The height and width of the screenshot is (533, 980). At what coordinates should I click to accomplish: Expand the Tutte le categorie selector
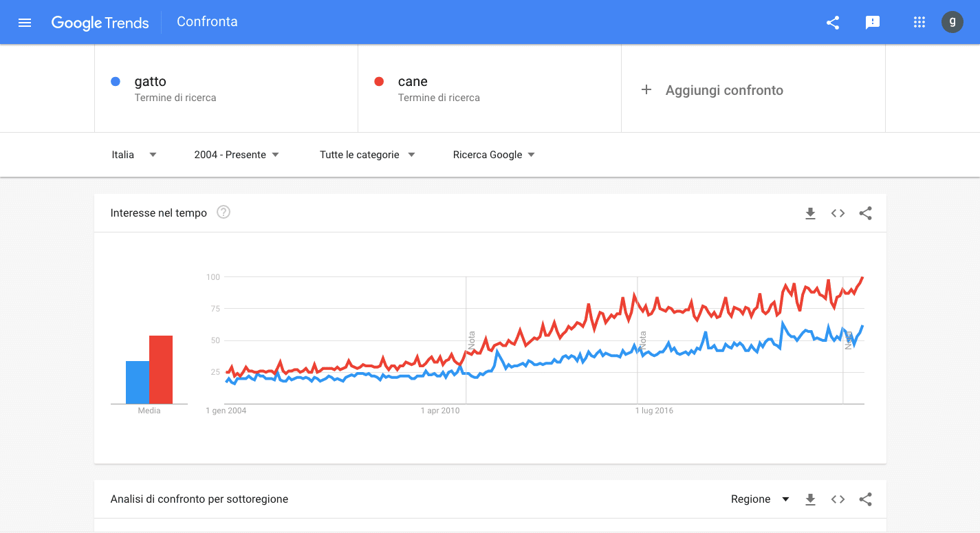point(367,154)
